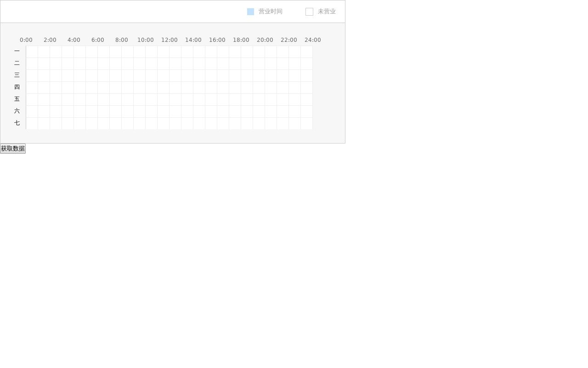Select the 一 row cell starting at 8:00
The width and height of the screenshot is (588, 368).
[x=128, y=52]
